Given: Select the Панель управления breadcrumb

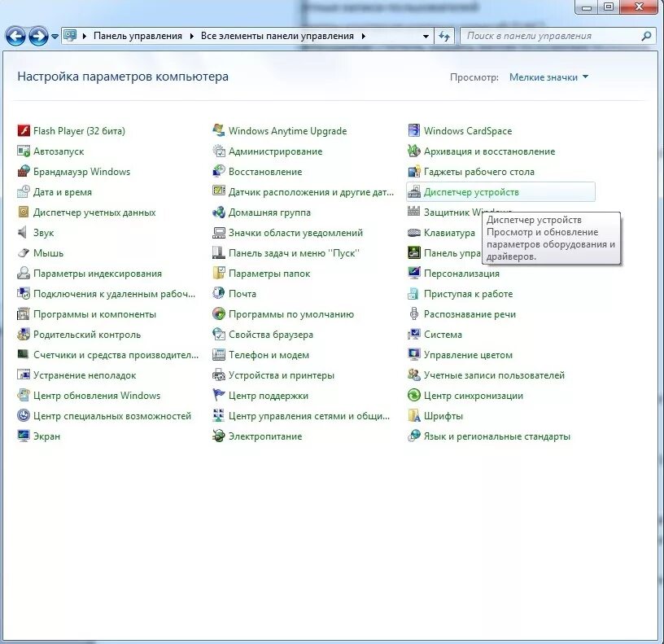Looking at the screenshot, I should click(138, 36).
